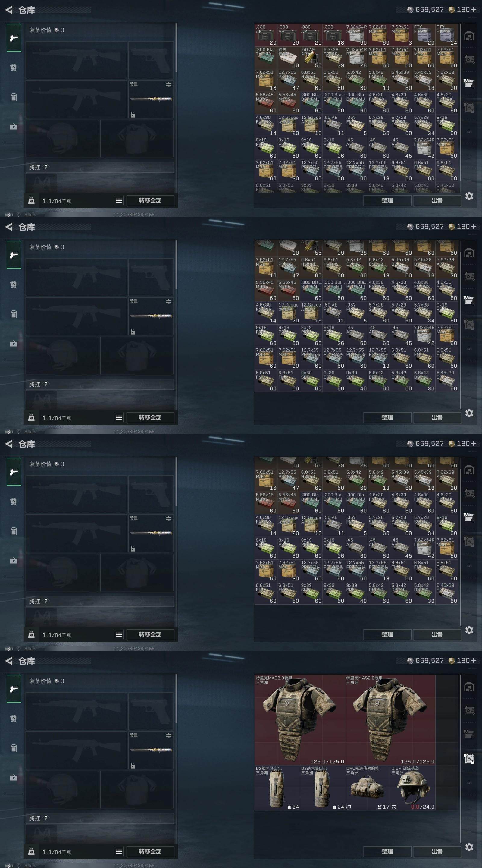Click the 胸挂 help question mark beside .338 ammo
Viewport: 482px width, 868px height.
coord(46,167)
